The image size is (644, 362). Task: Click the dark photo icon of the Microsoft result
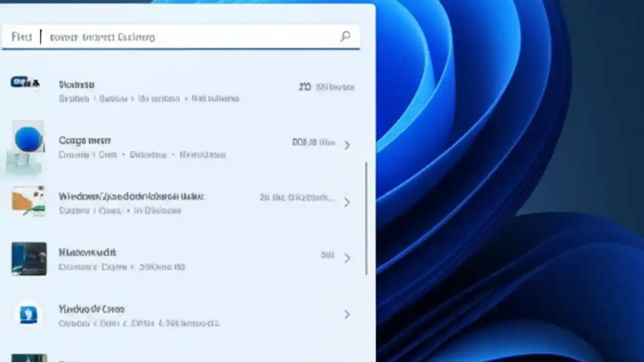29,258
